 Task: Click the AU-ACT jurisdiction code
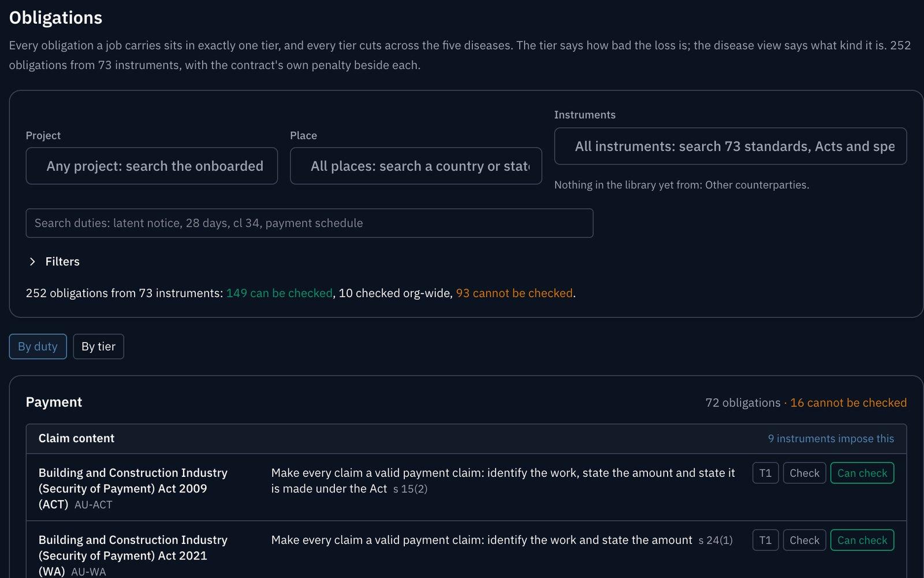pos(94,505)
